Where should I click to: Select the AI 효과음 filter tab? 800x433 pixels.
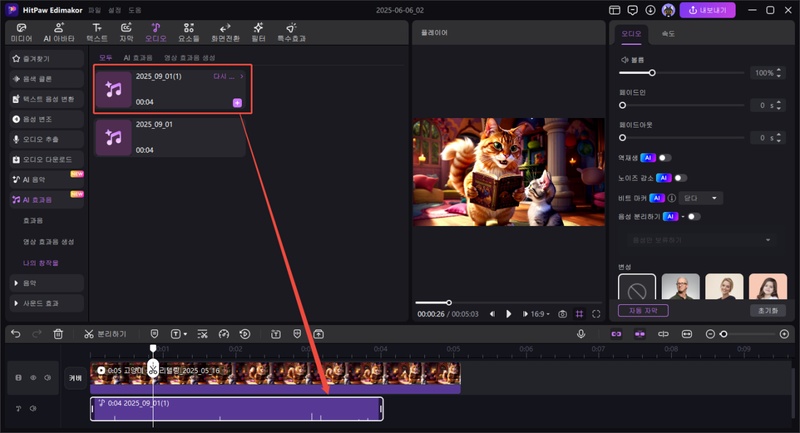click(138, 58)
